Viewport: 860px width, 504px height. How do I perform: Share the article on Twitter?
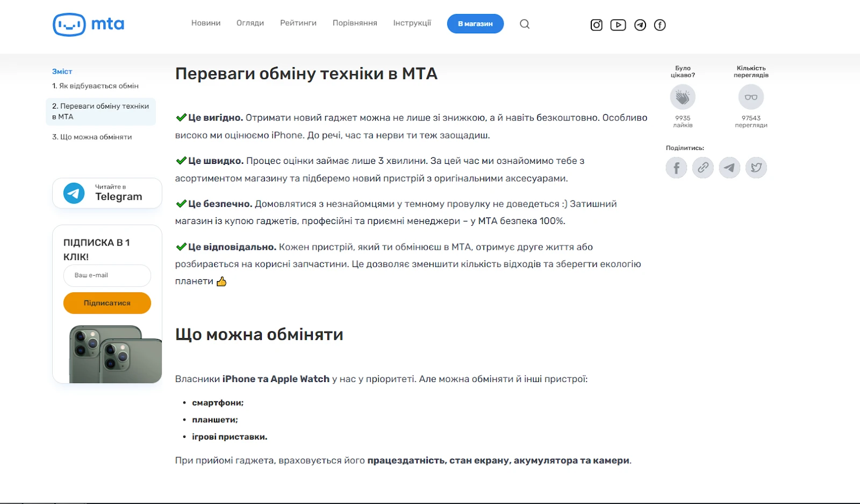pos(756,167)
